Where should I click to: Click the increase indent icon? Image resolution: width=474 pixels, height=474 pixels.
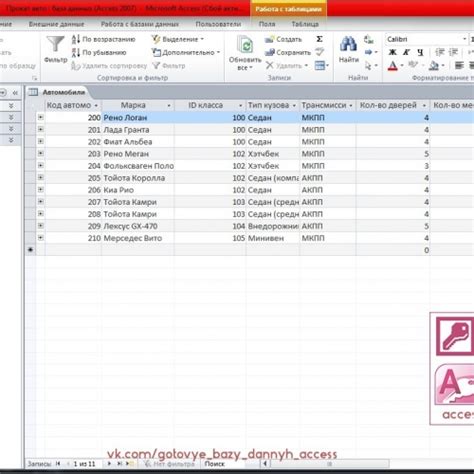[x=453, y=52]
